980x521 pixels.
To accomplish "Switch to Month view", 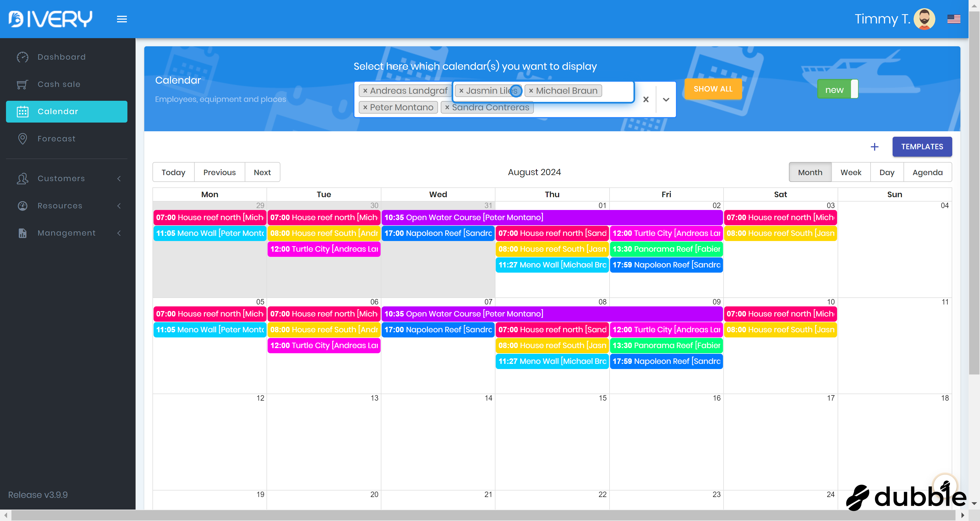I will tap(810, 172).
